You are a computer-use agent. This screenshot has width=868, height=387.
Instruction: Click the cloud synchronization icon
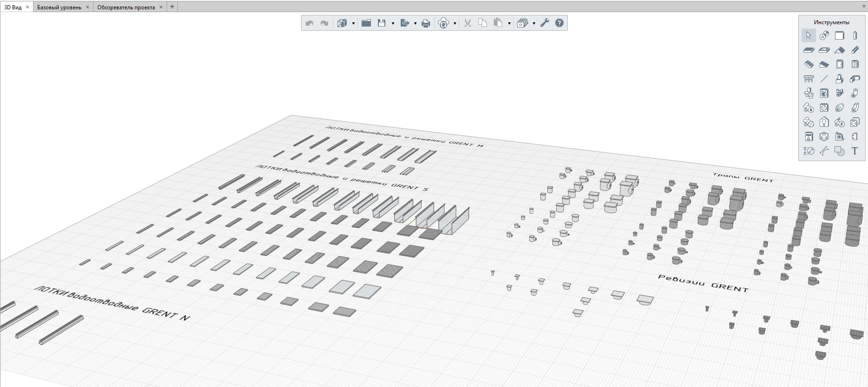click(444, 23)
